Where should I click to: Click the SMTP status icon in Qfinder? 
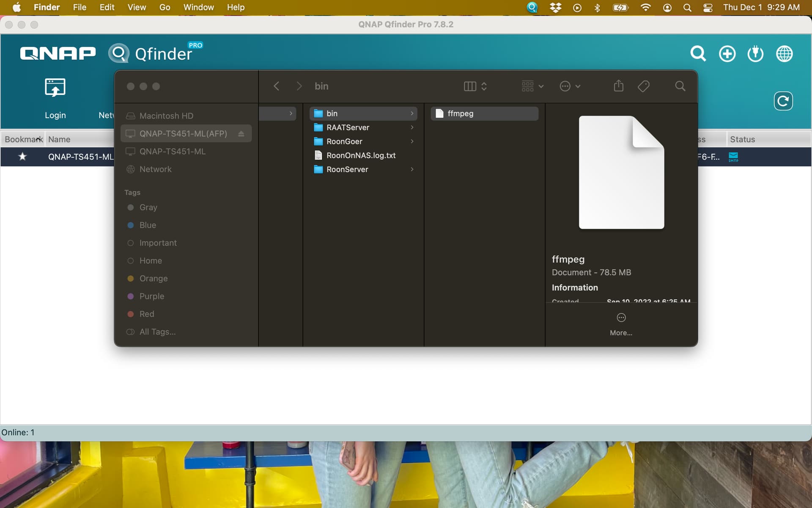coord(733,157)
